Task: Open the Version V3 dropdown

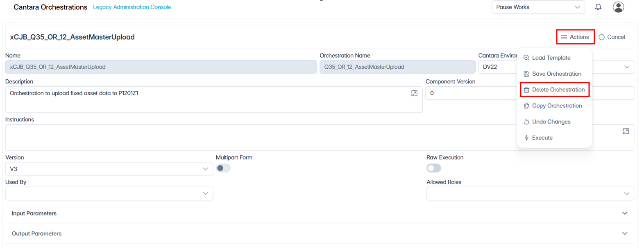Action: (x=109, y=169)
